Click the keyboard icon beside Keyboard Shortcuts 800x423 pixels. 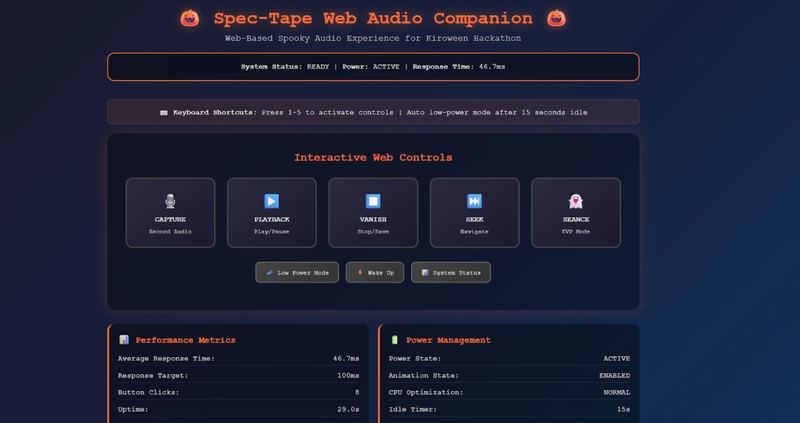pos(164,113)
